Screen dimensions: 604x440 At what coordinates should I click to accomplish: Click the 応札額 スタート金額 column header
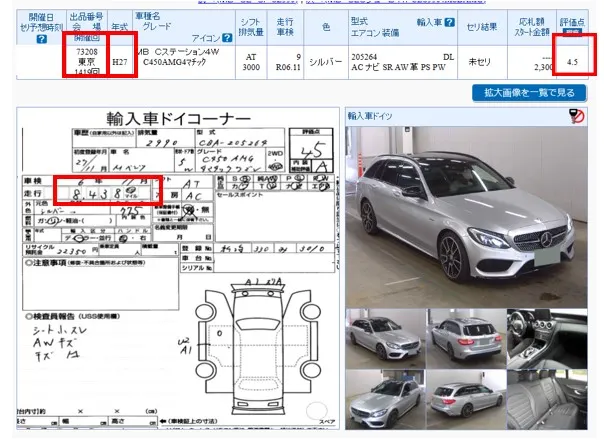click(532, 27)
